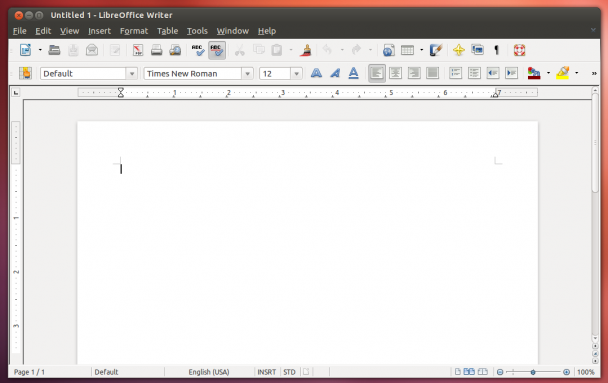Image resolution: width=608 pixels, height=383 pixels.
Task: Toggle INSRT insert mode in status bar
Action: [267, 372]
